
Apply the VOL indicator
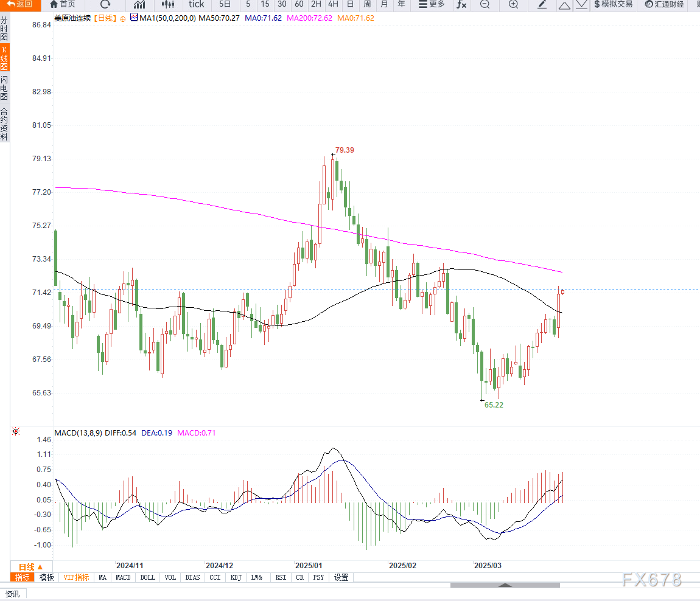tap(170, 577)
